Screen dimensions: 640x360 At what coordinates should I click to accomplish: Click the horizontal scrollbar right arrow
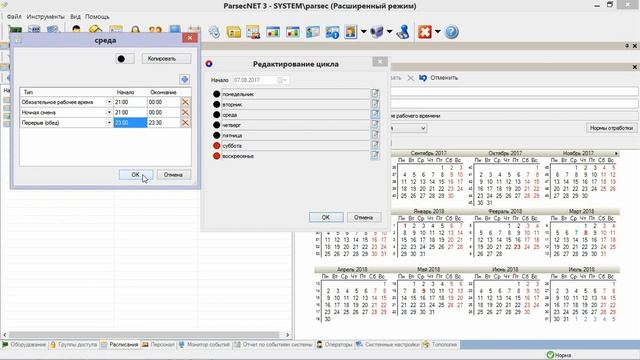pos(287,335)
